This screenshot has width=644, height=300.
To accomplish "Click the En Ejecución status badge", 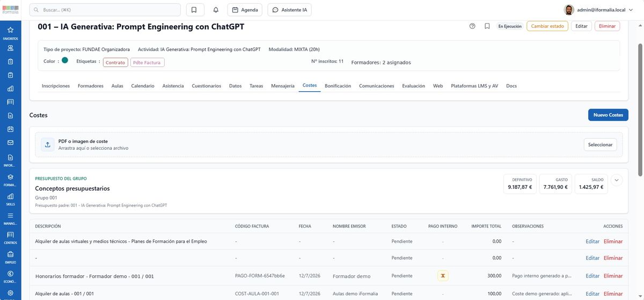I will (x=510, y=26).
